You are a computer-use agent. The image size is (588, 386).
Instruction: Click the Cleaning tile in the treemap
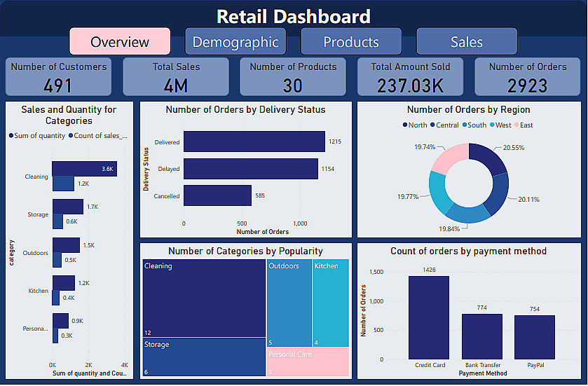click(x=205, y=298)
